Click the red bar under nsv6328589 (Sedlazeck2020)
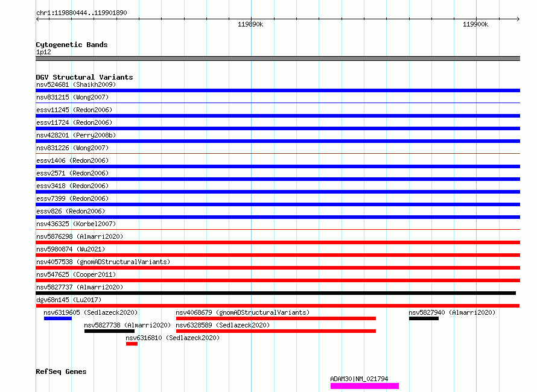This screenshot has height=392, width=537. [276, 331]
